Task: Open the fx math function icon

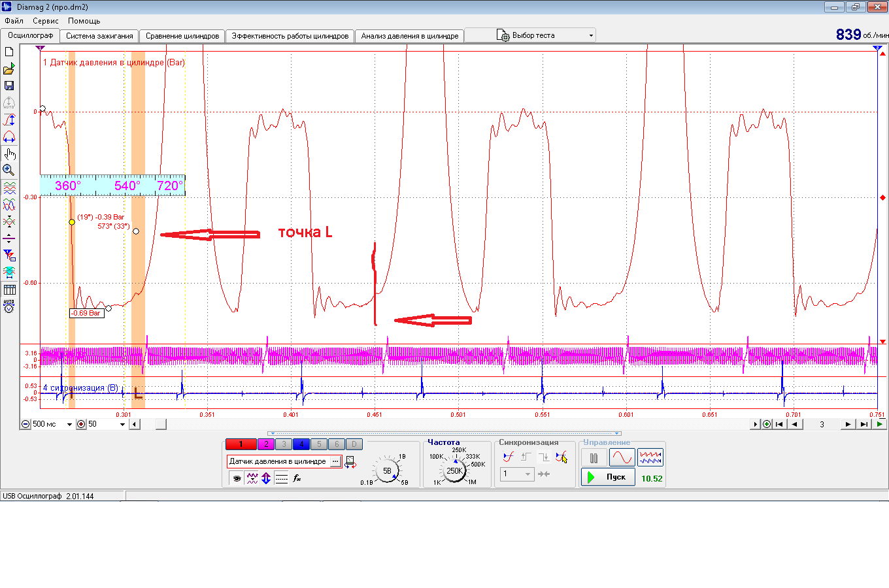Action: coord(297,478)
